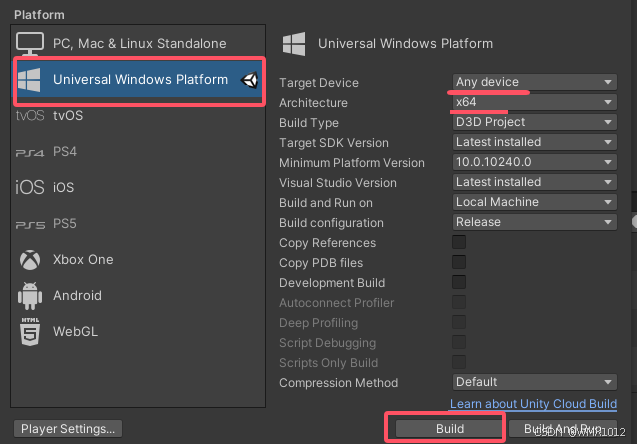Select PC, Mac & Linux Standalone platform
This screenshot has width=637, height=444.
[x=138, y=43]
